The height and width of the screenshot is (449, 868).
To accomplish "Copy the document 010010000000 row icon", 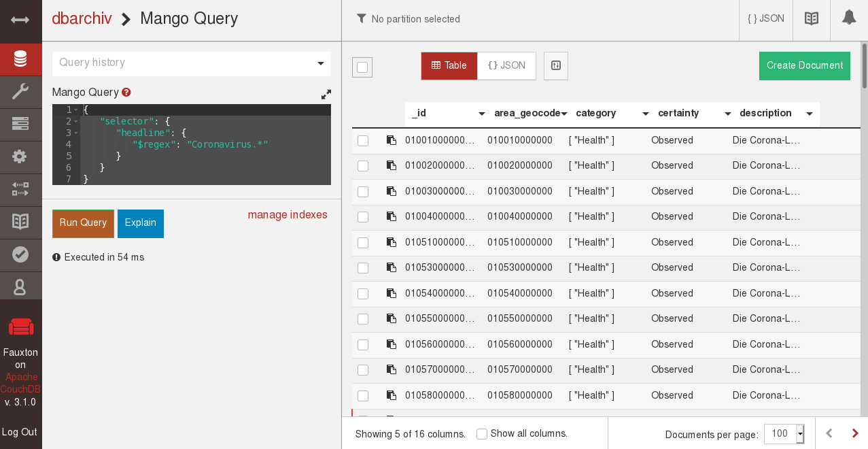I will click(392, 141).
